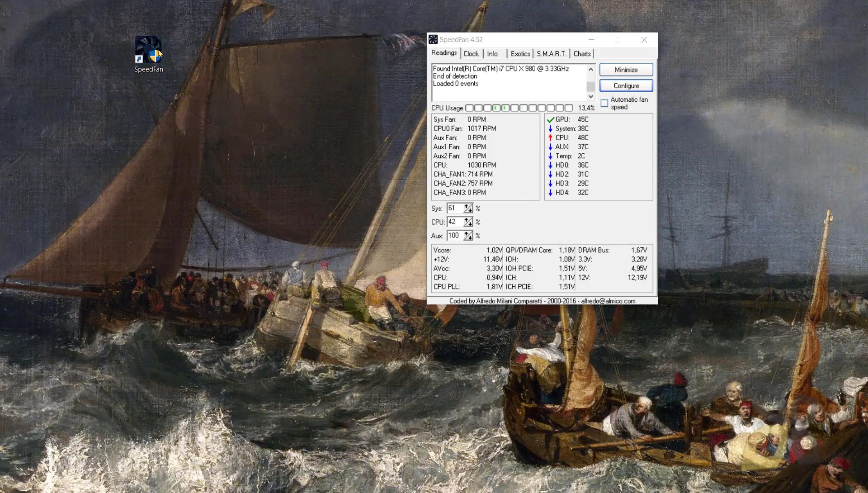
Task: Click the 'Coded by Alfredo Milani Comparetti' status bar
Action: click(x=542, y=301)
